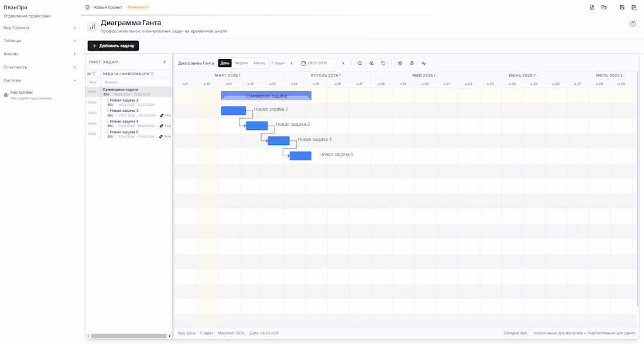Screen dimensions: 644x344
Task: Go to previous date with left chevron
Action: [292, 63]
